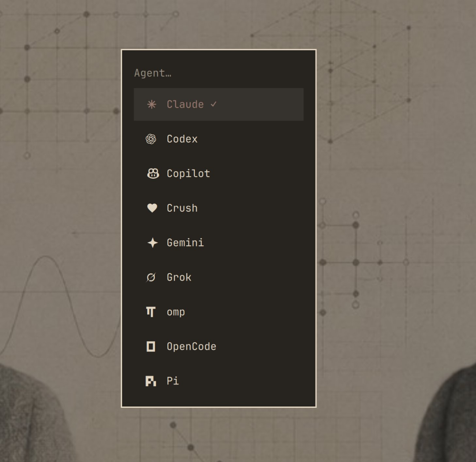Screen dimensions: 476x462
Task: Focus the Agent… search field
Action: [219, 73]
